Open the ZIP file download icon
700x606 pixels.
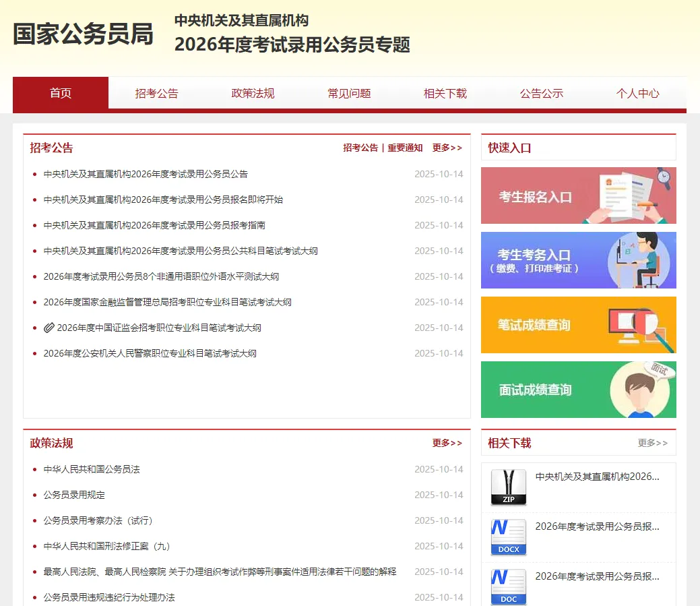509,487
